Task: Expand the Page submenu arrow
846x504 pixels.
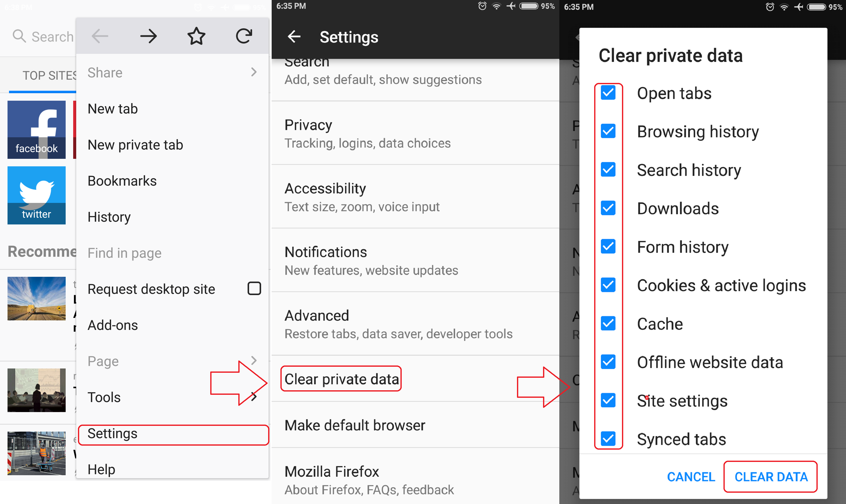Action: pyautogui.click(x=255, y=360)
